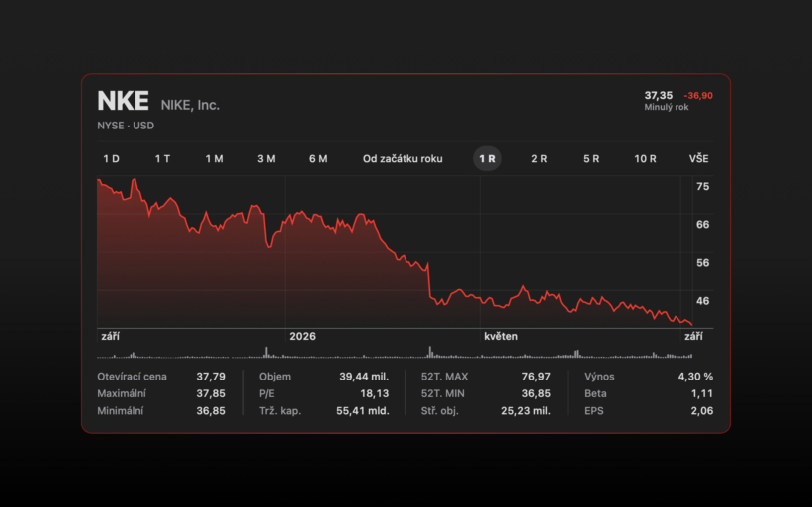Click the 75 y-axis label
Screen dimensions: 812x507
tap(702, 187)
